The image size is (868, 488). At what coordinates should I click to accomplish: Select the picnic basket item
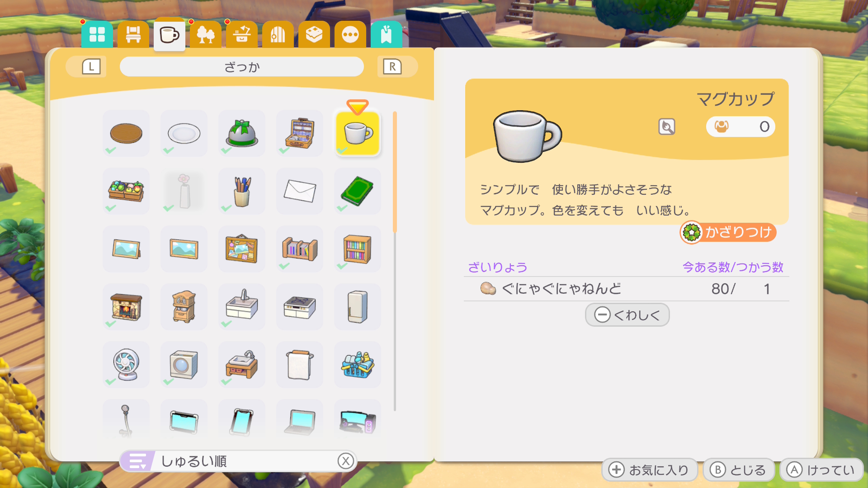pos(299,133)
